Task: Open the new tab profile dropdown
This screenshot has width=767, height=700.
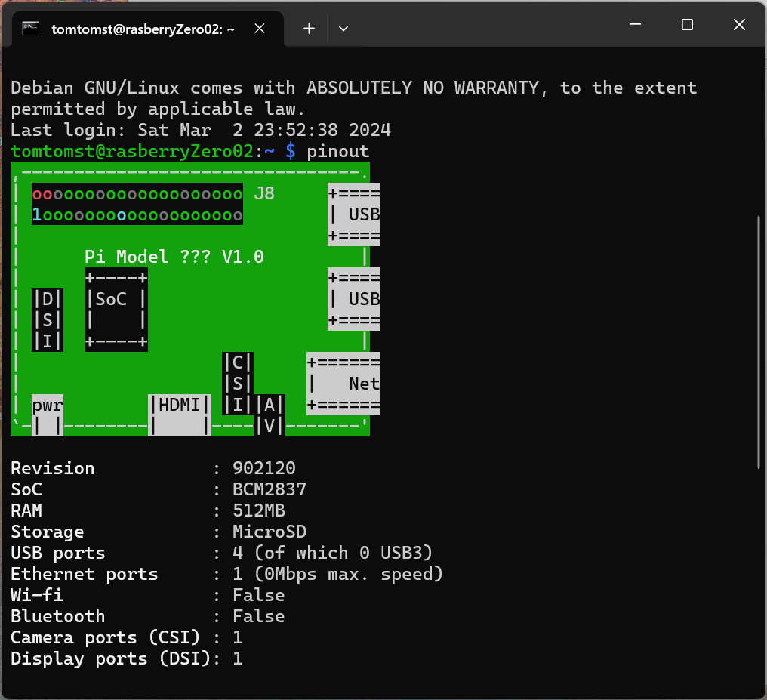Action: pos(343,29)
